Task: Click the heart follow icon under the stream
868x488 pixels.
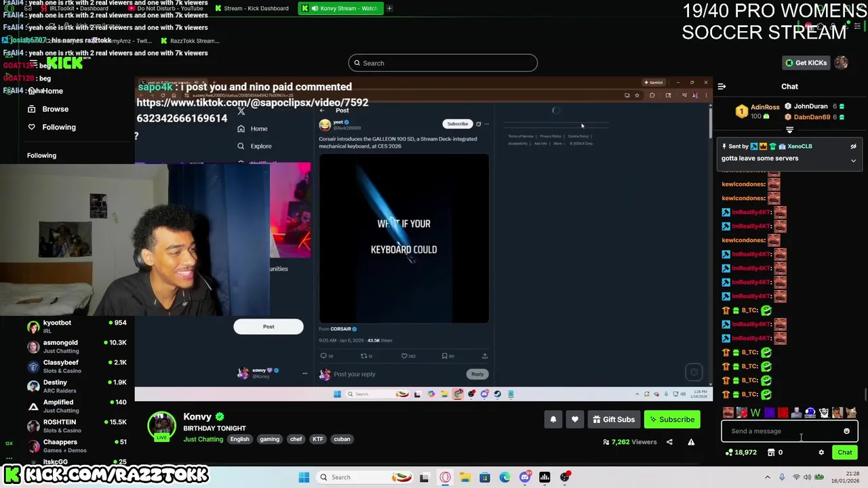Action: pos(575,420)
